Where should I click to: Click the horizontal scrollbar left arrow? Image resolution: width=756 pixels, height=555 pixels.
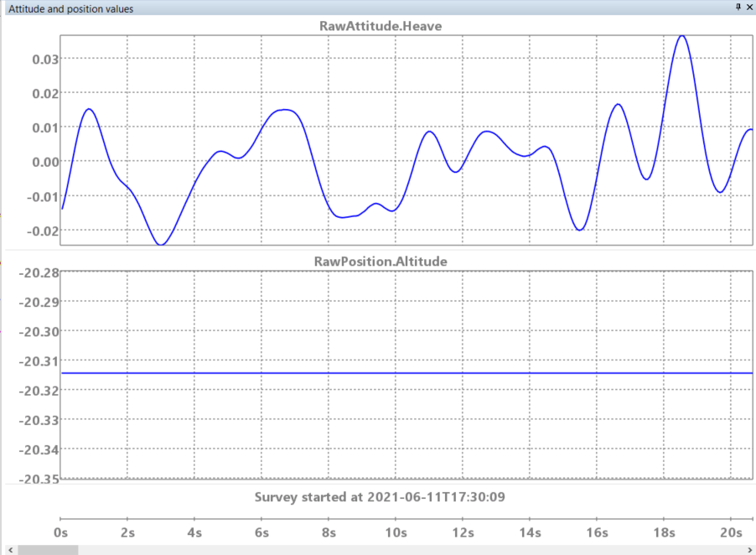pos(11,550)
